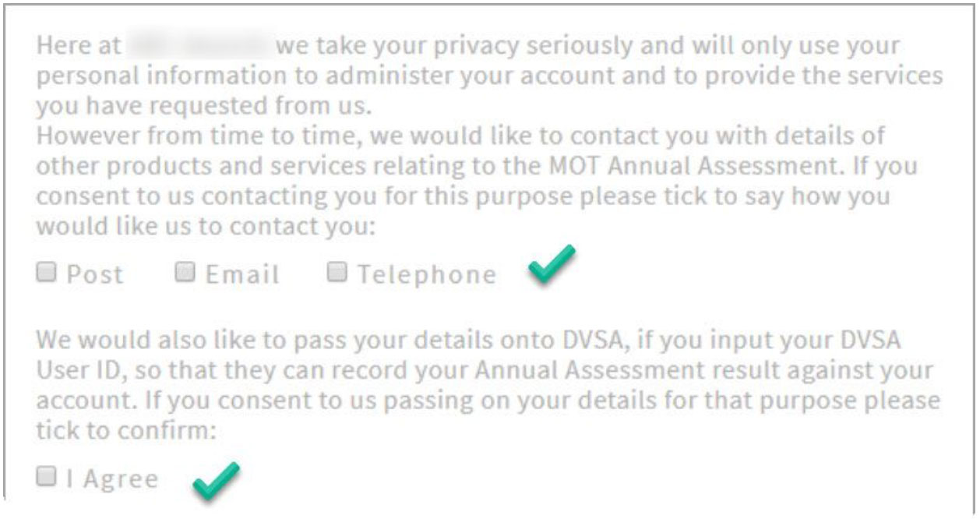Click the green checkmark beside Telephone
This screenshot has width=980, height=519.
[552, 265]
